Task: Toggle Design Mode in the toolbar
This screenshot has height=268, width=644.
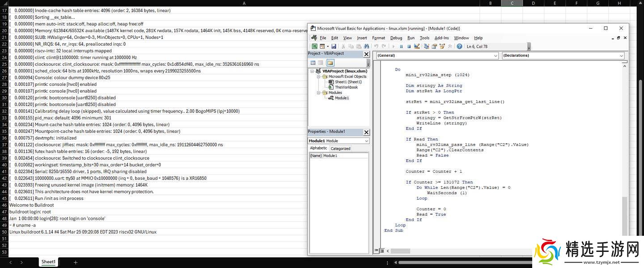Action: (417, 46)
